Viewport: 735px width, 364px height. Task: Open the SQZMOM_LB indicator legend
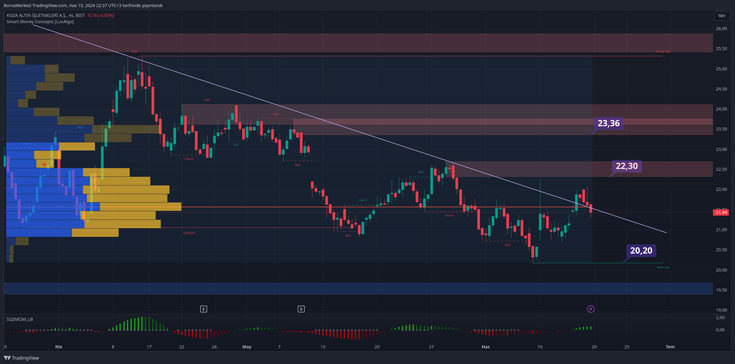[x=19, y=319]
